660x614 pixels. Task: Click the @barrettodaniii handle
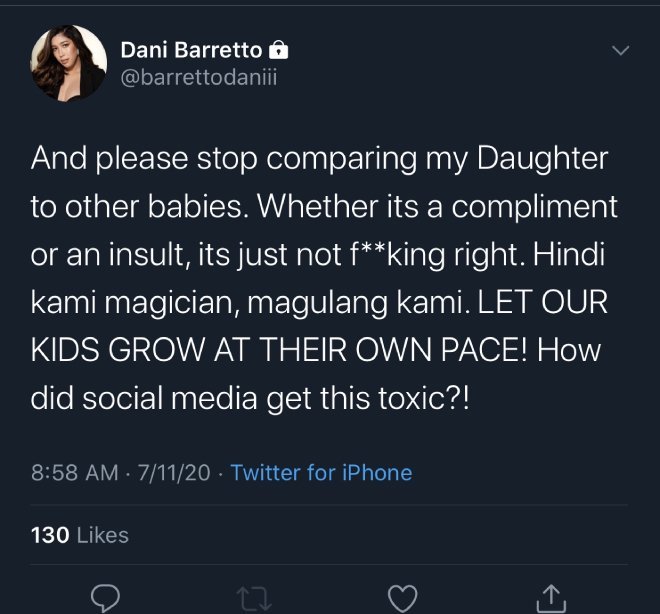pyautogui.click(x=197, y=77)
